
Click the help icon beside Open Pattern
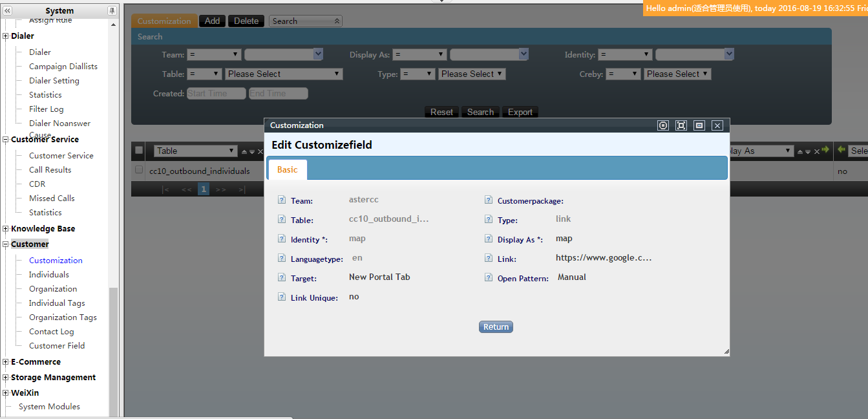pos(489,278)
